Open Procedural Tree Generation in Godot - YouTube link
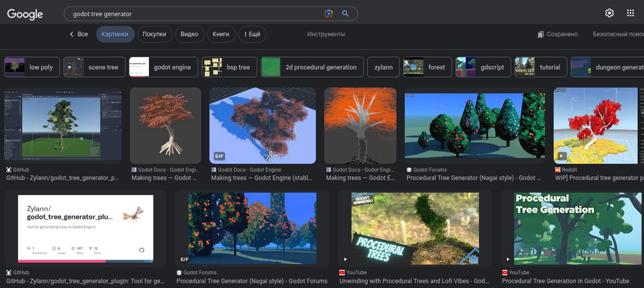The height and width of the screenshot is (288, 644). pos(565,281)
